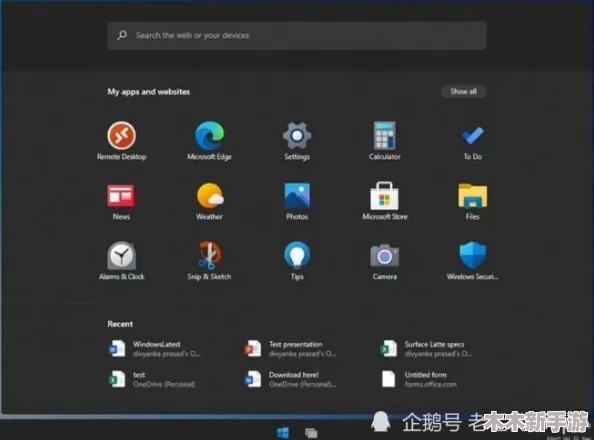This screenshot has width=594, height=440.
Task: Open recent Test presentation file
Action: 291,349
